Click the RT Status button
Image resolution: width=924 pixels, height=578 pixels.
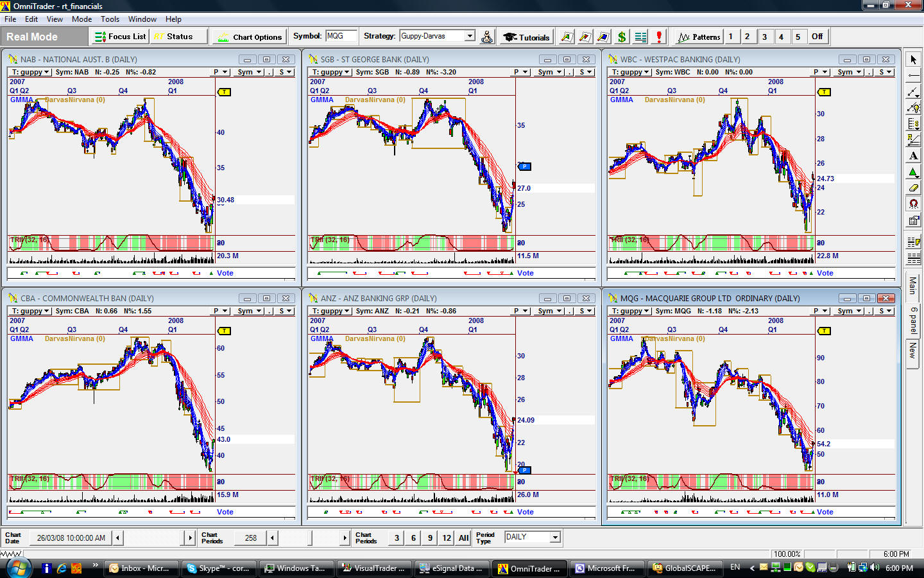click(x=179, y=37)
